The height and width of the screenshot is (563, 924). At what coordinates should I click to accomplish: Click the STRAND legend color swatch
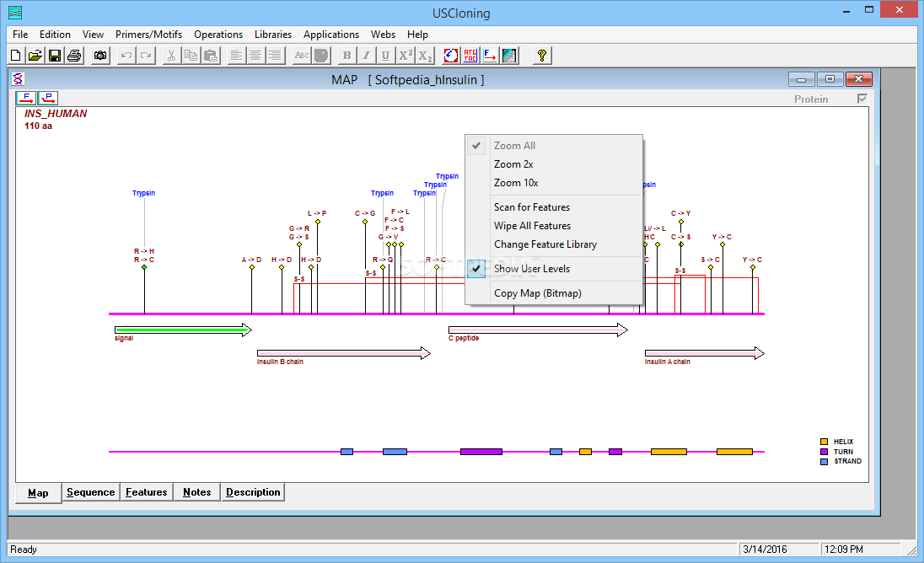pyautogui.click(x=824, y=462)
